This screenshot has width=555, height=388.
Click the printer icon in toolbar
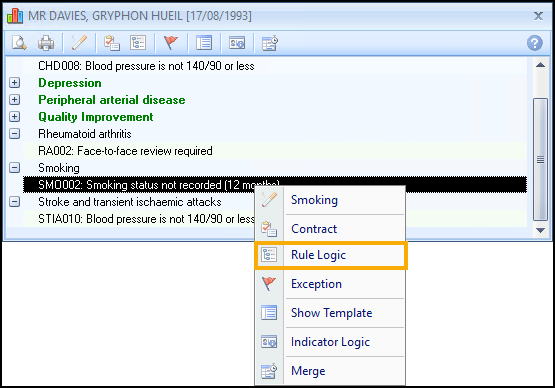point(46,43)
